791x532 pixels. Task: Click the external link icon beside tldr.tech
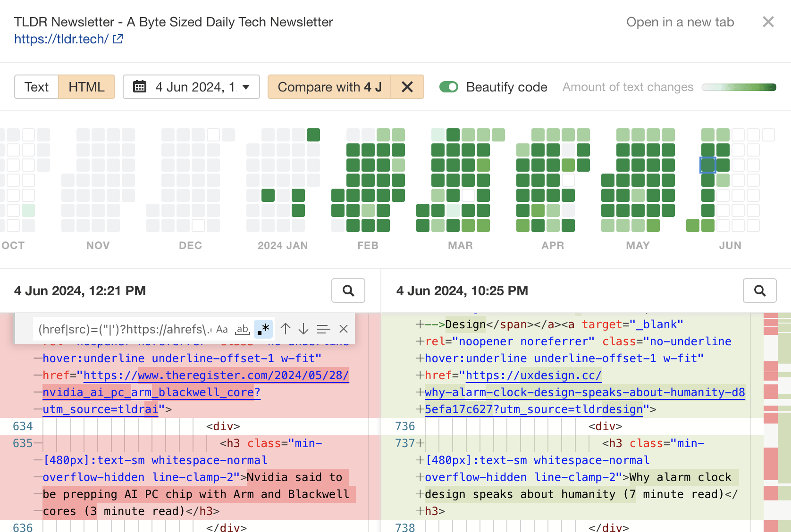coord(118,39)
